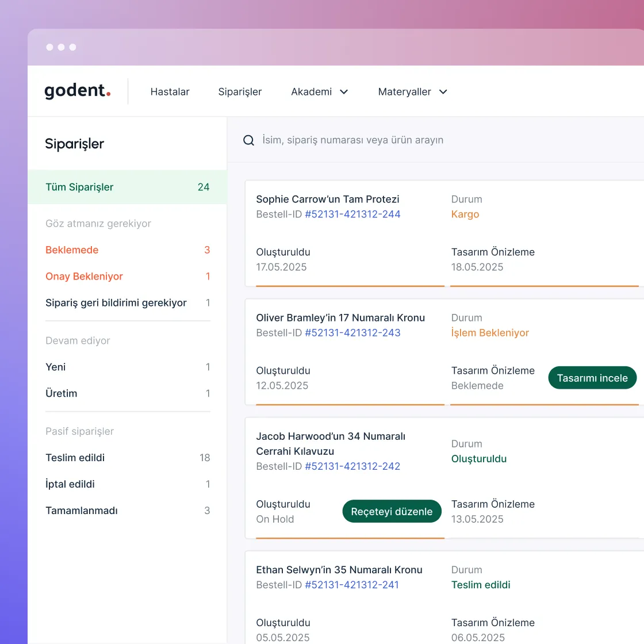Click the İşlem Bekleniyor status text

point(490,333)
